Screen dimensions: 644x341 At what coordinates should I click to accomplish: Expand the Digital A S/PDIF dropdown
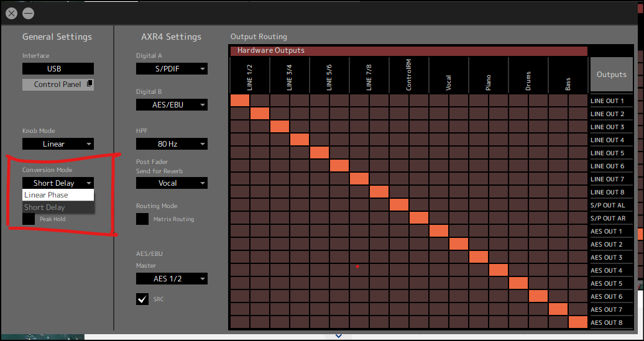[172, 69]
